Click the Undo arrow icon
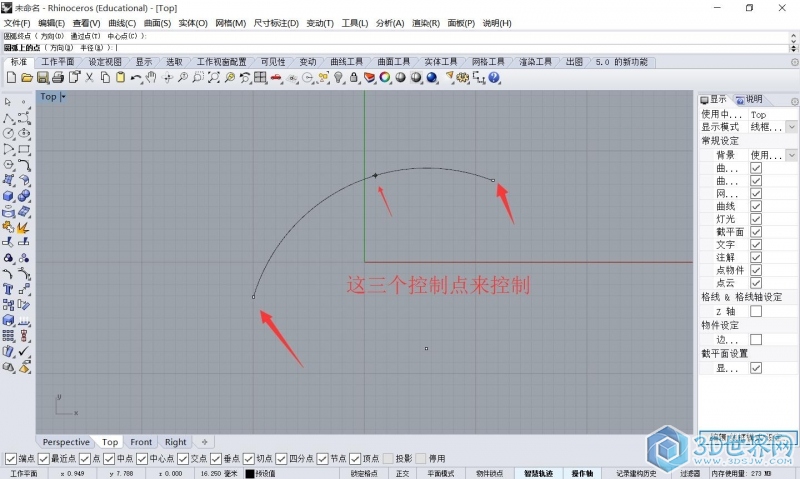The image size is (800, 479). click(136, 78)
